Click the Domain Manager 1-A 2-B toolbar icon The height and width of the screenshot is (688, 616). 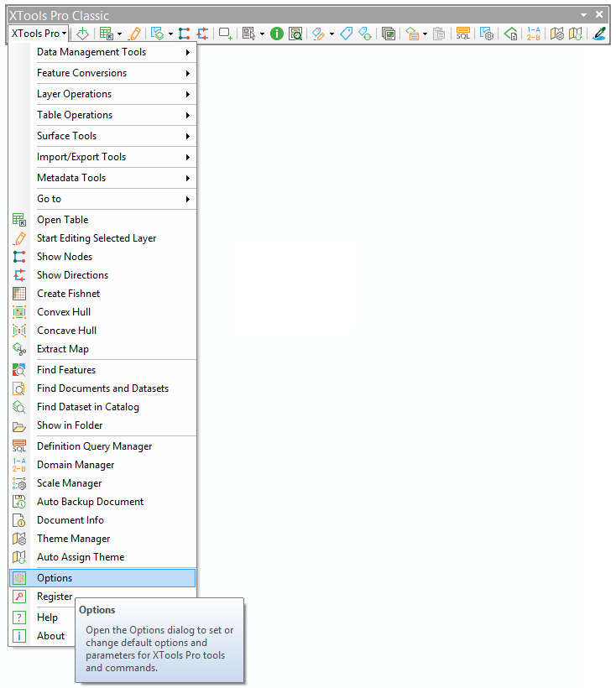[x=534, y=34]
